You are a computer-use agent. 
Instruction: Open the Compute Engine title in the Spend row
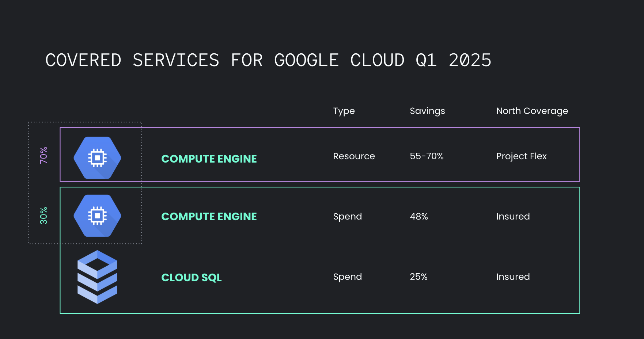209,217
